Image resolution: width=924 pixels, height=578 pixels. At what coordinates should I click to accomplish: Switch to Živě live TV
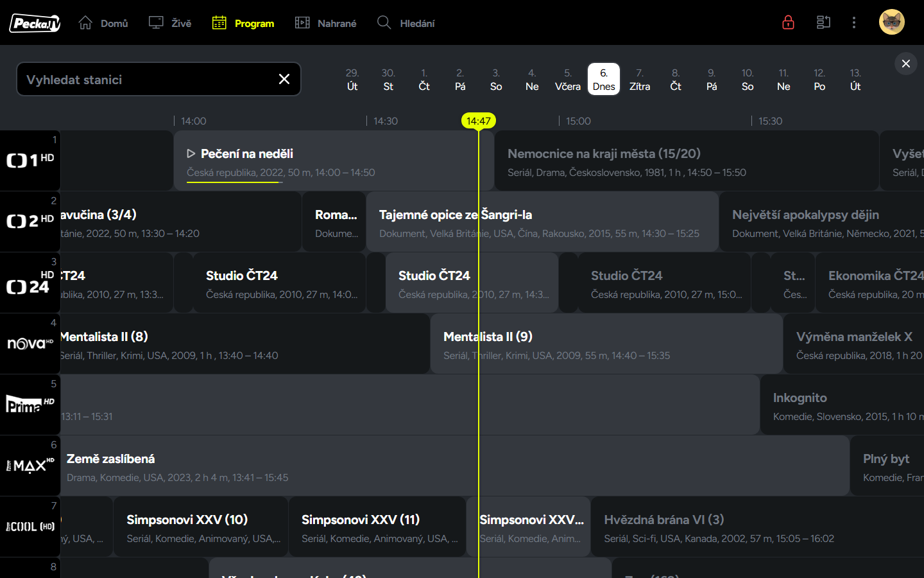[x=170, y=23]
